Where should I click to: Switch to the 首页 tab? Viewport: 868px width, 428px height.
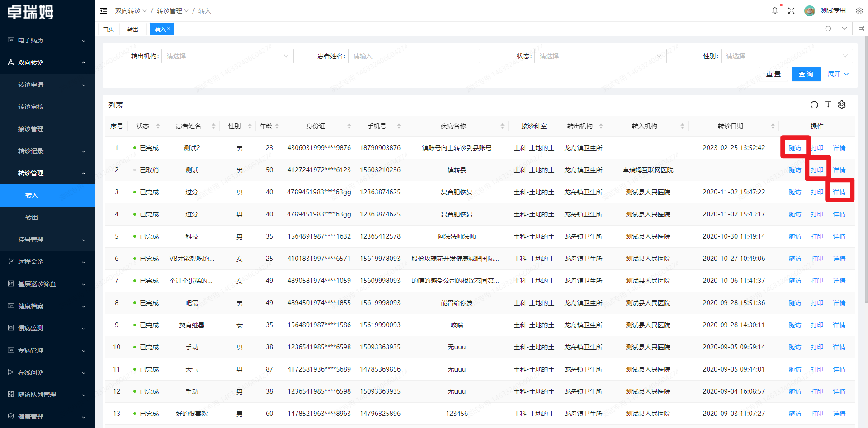(108, 29)
